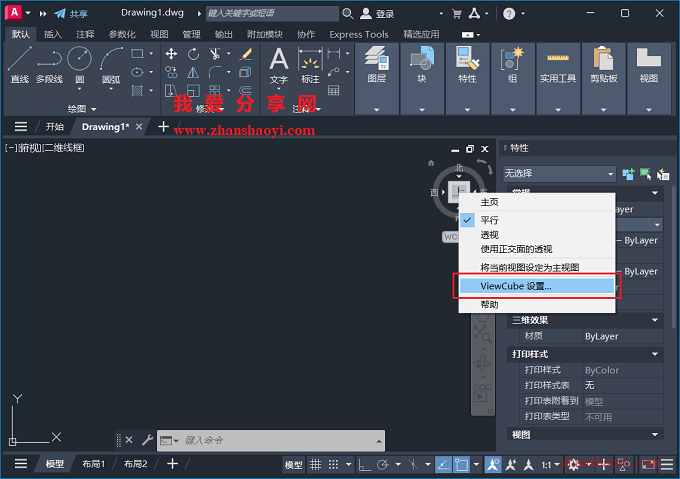
Task: Toggle polar tracking in status bar
Action: (x=382, y=465)
